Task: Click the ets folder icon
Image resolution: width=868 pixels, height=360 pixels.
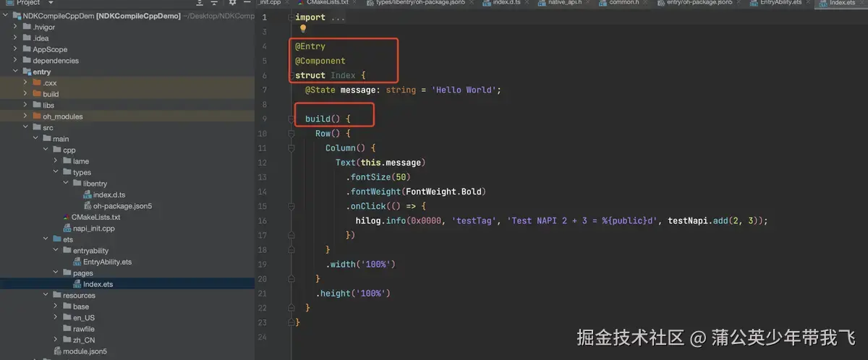Action: [56, 239]
